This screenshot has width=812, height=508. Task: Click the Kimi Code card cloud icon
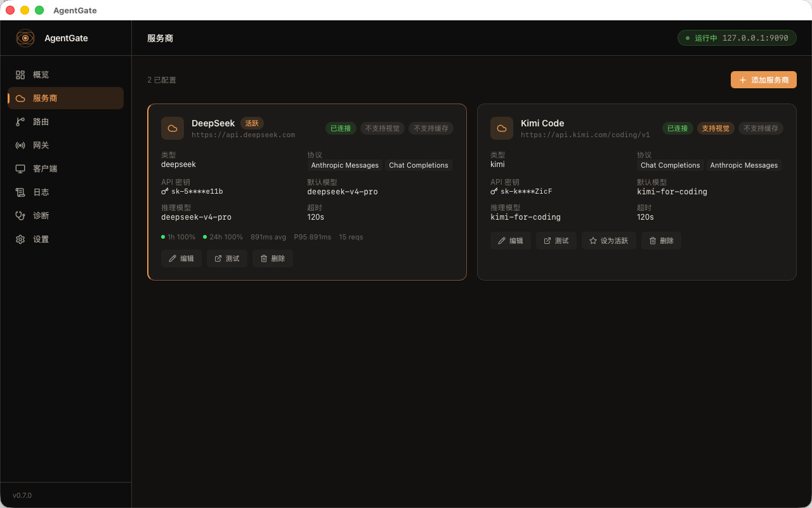(x=502, y=128)
